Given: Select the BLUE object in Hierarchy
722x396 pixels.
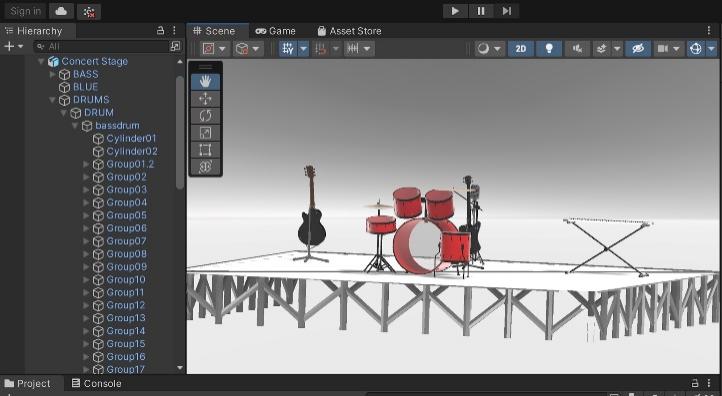Looking at the screenshot, I should (85, 87).
